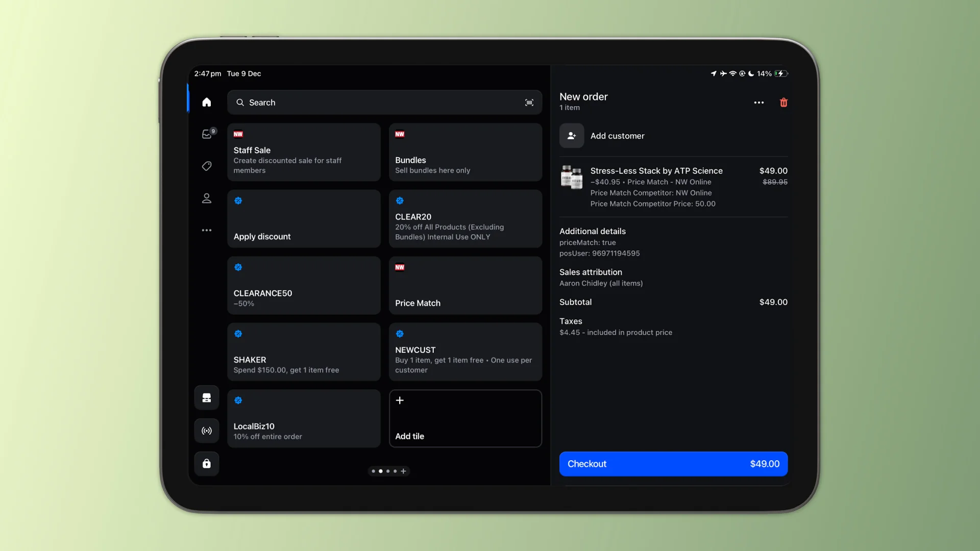Open sidebar More ellipsis menu
Image resolution: width=980 pixels, height=551 pixels.
pyautogui.click(x=206, y=230)
